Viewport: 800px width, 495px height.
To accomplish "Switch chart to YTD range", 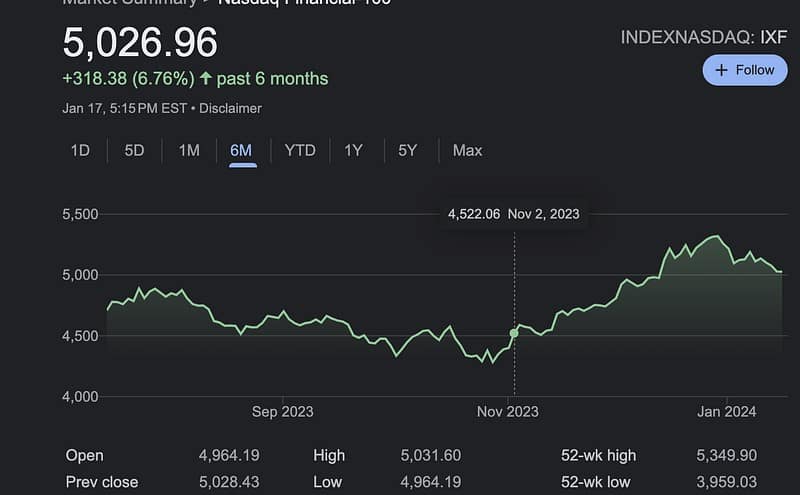I will point(300,151).
